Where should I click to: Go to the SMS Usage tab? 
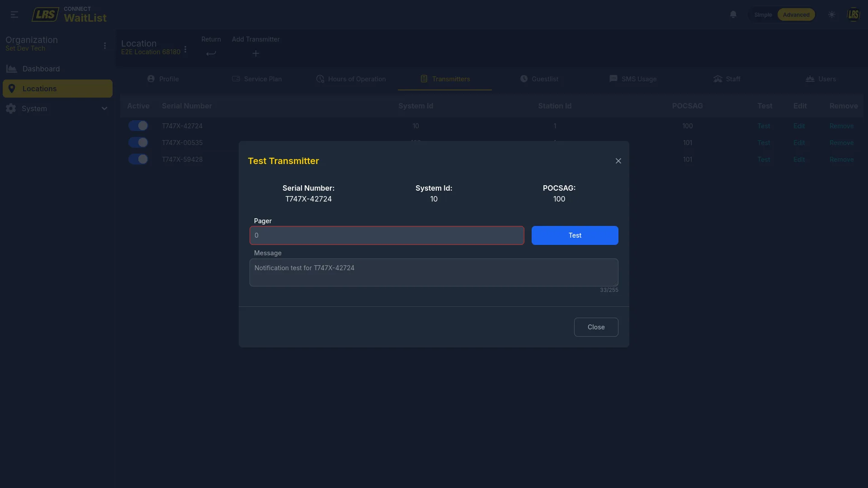tap(633, 79)
